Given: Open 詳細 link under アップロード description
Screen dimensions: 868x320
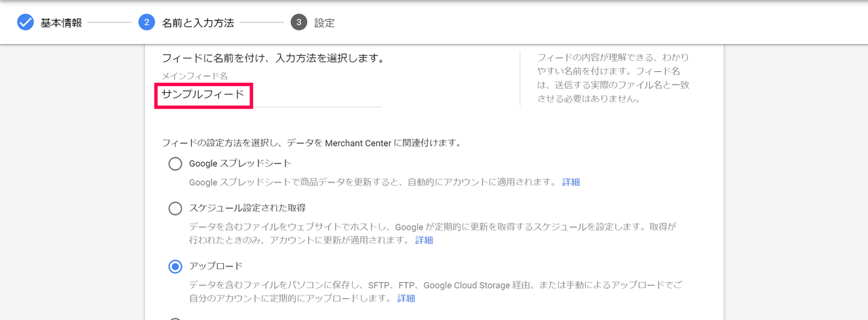Looking at the screenshot, I should tap(406, 298).
